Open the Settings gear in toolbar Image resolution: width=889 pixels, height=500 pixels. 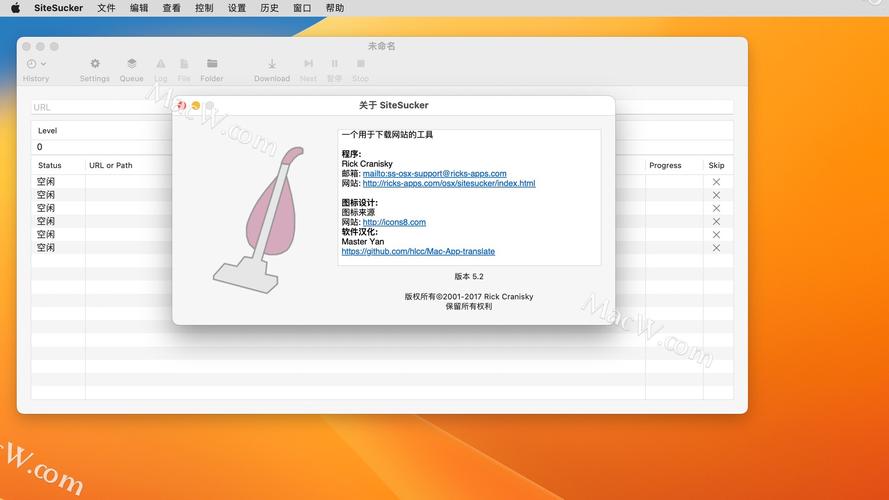click(95, 63)
